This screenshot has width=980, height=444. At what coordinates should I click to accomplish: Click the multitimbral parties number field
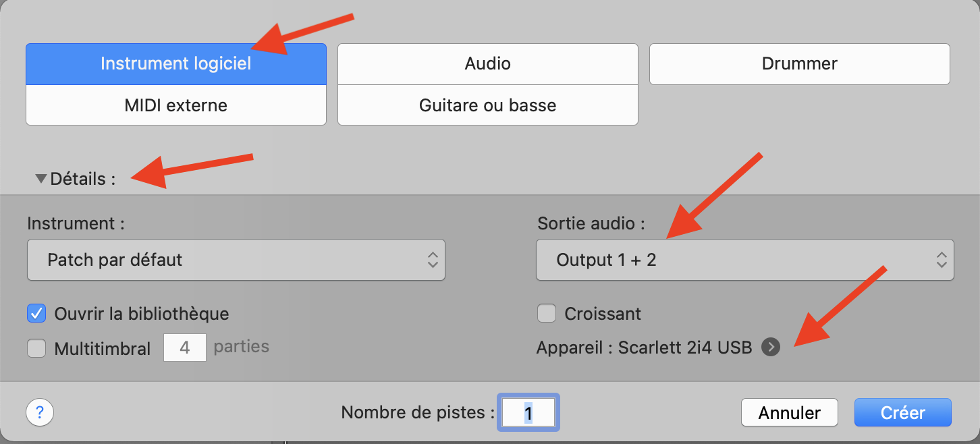click(x=185, y=348)
